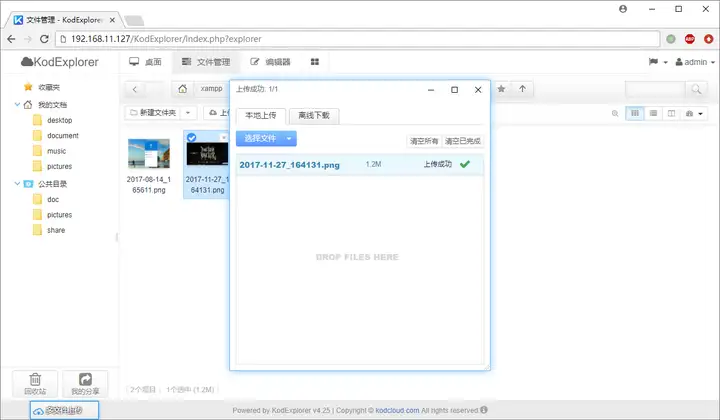The width and height of the screenshot is (720, 420).
Task: Open the 回收站 recycle bin
Action: [35, 384]
